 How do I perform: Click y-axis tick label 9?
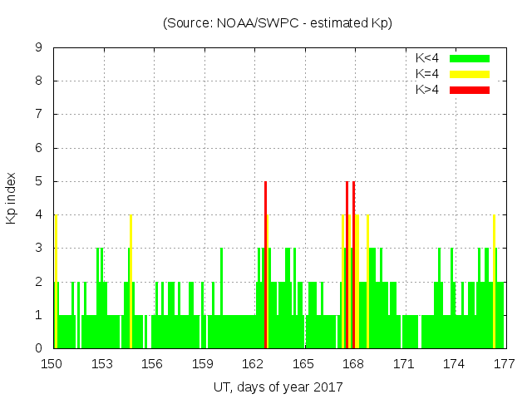[x=39, y=48]
